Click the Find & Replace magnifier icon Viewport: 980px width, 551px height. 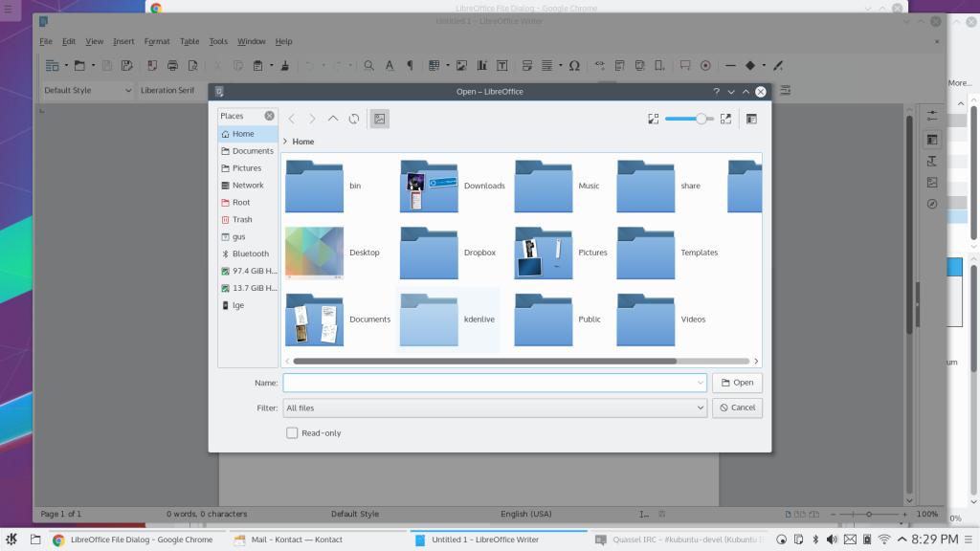click(368, 66)
